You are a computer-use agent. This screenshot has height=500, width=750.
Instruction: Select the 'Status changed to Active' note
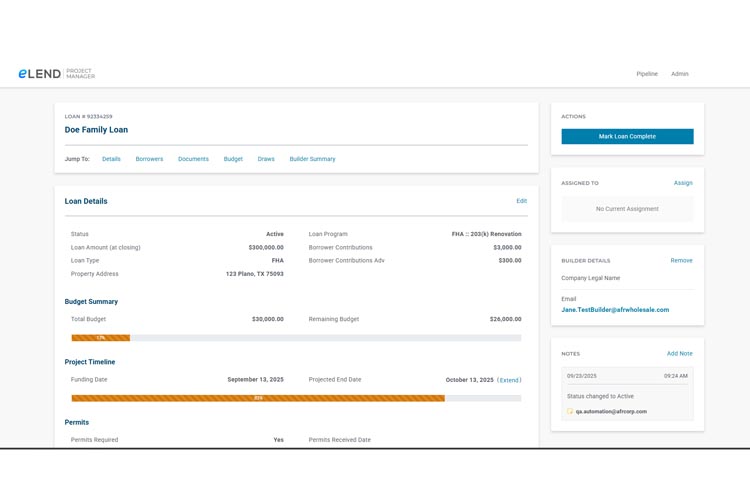click(600, 396)
